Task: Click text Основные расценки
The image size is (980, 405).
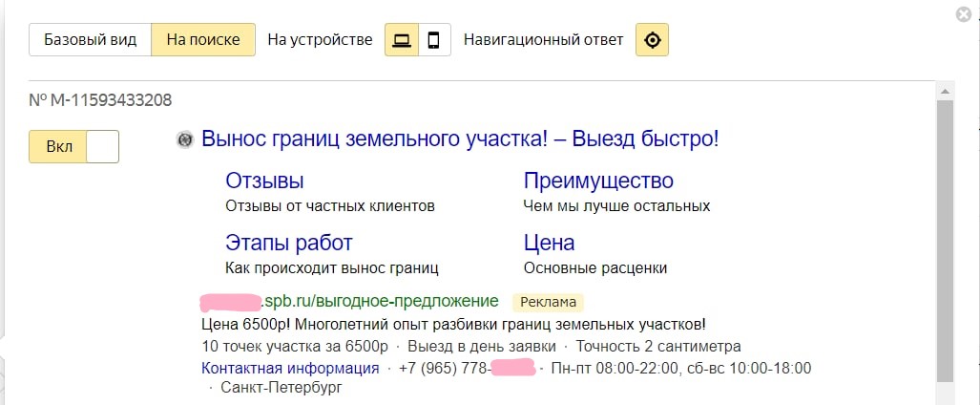Action: (x=595, y=268)
